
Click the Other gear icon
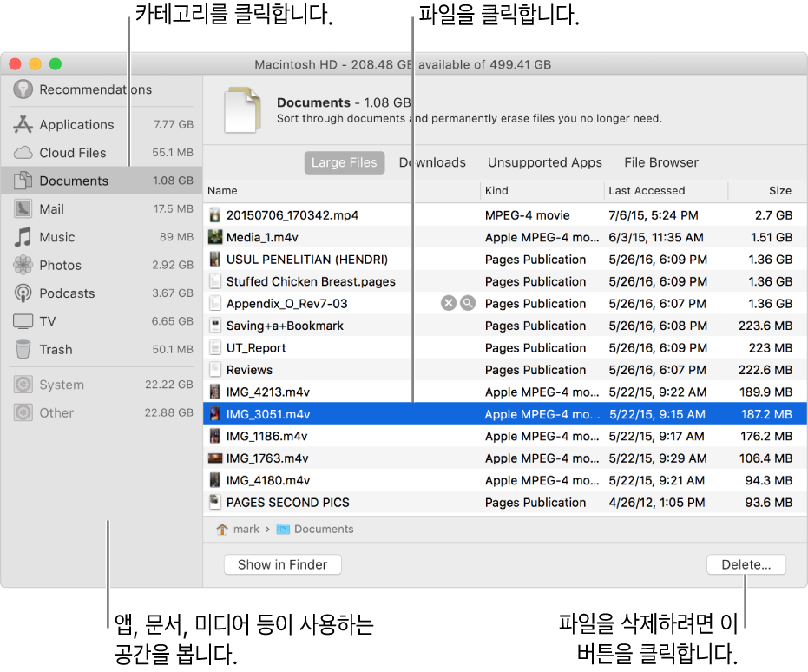point(23,412)
